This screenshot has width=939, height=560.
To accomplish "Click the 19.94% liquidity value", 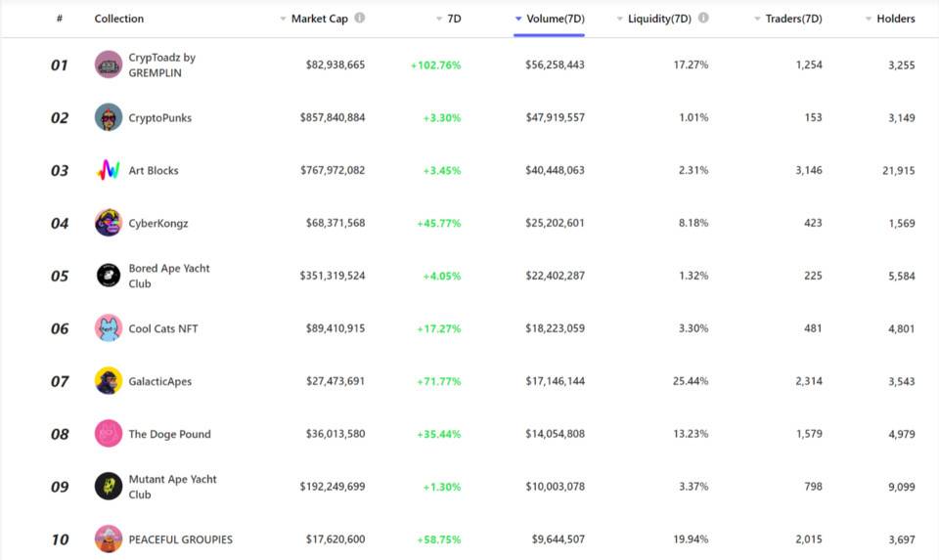I will (691, 539).
